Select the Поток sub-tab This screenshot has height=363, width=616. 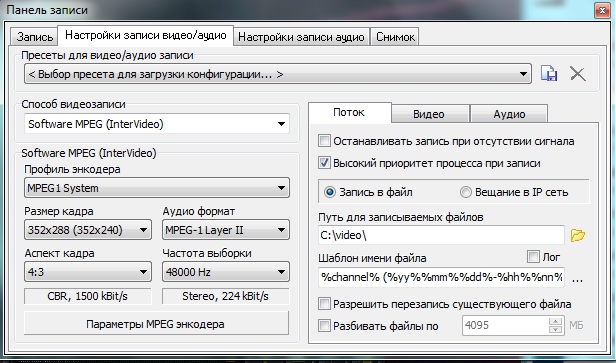click(349, 113)
